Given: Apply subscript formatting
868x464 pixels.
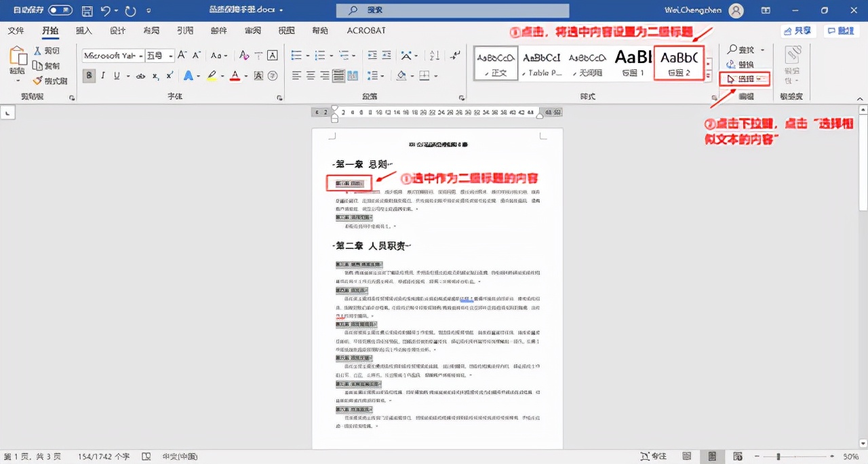Looking at the screenshot, I should coord(155,76).
